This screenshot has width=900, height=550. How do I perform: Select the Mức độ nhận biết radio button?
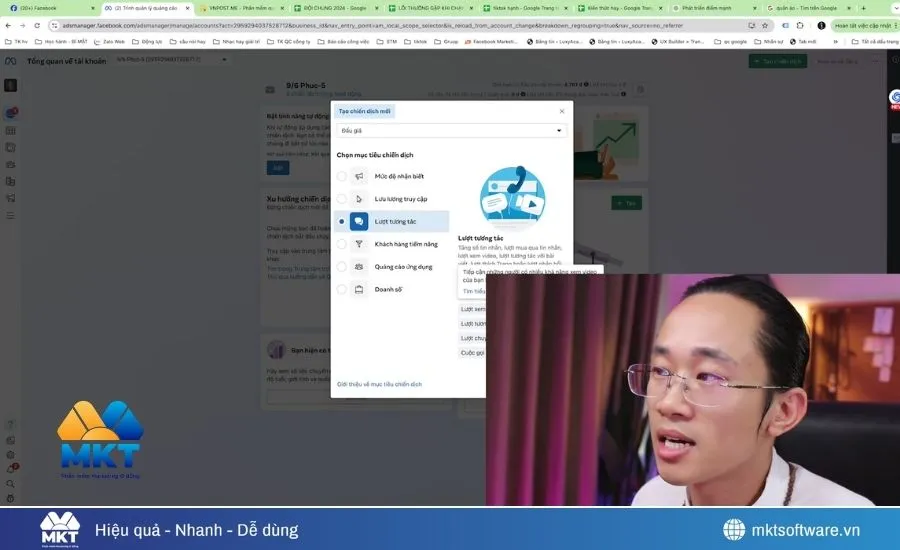click(342, 176)
